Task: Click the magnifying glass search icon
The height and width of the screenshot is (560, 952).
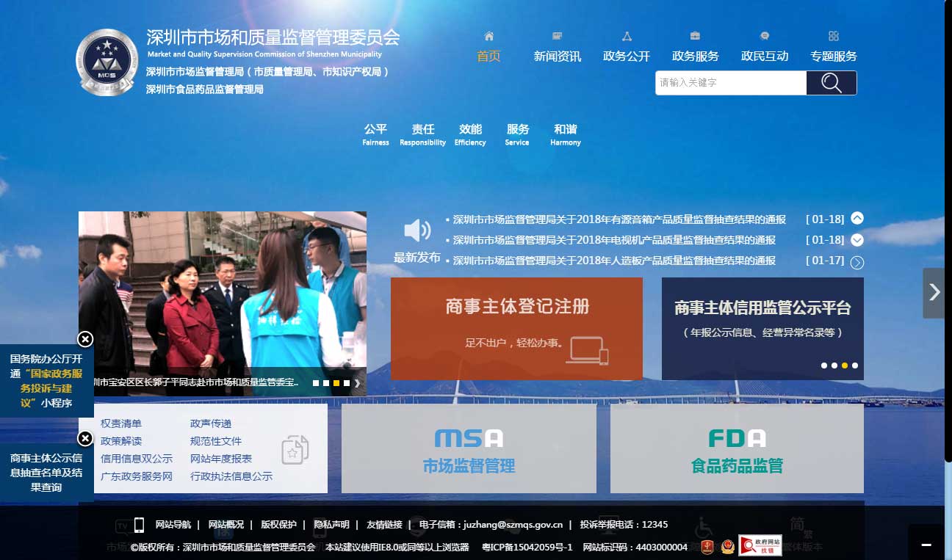Action: point(831,82)
